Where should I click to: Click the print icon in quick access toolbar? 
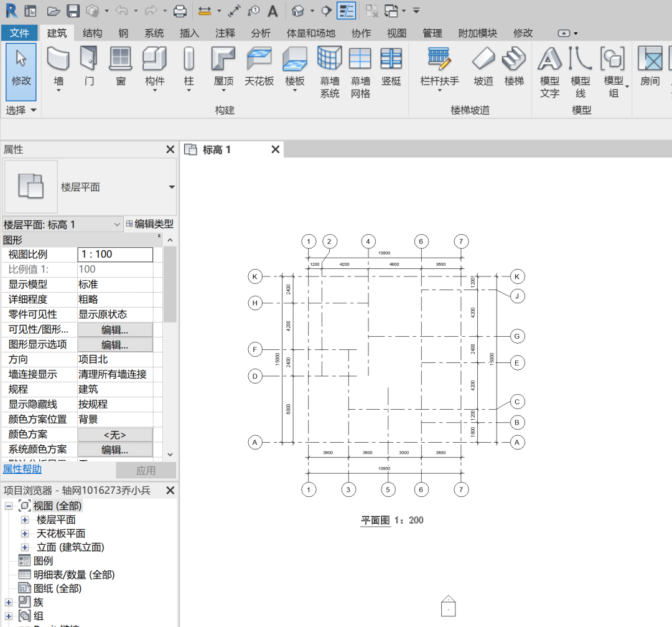pos(180,11)
